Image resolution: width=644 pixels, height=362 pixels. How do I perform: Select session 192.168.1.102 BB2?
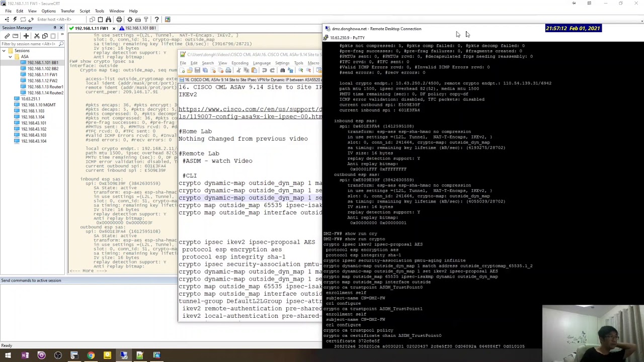[x=42, y=69]
